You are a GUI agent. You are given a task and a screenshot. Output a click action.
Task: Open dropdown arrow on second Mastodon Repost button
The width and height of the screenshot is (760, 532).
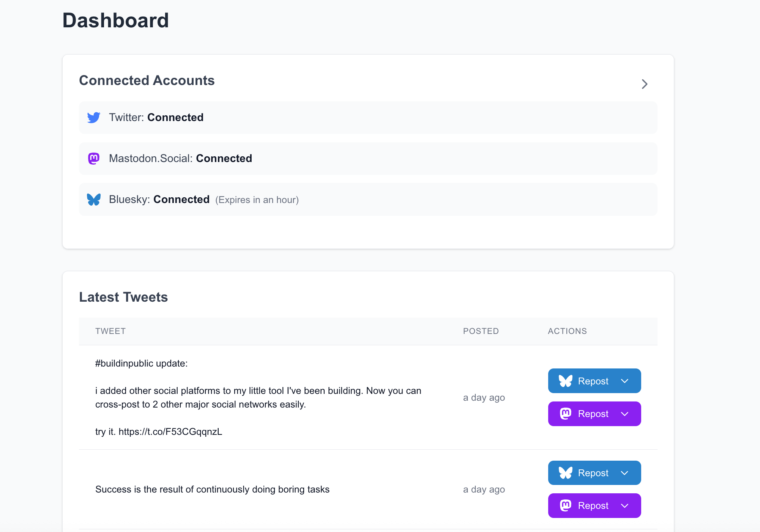click(x=624, y=505)
